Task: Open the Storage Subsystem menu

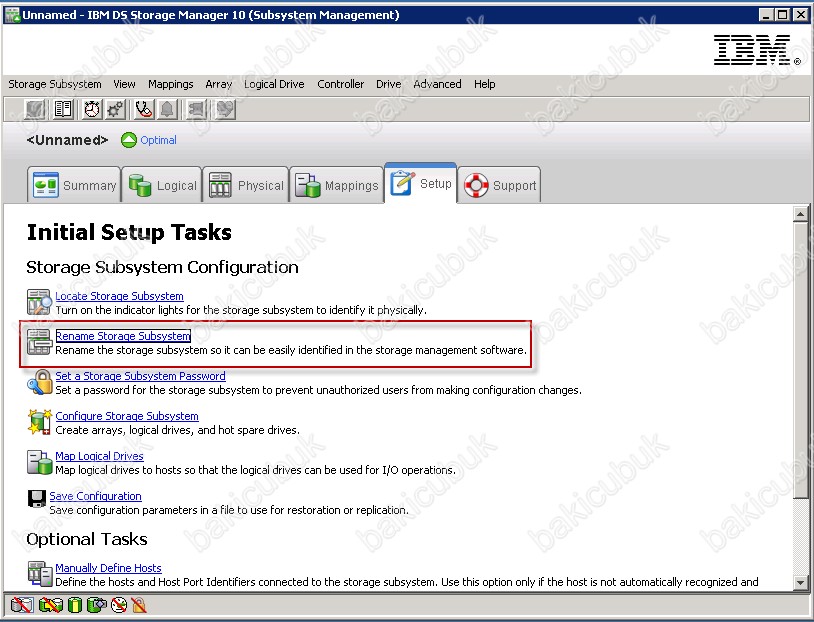Action: [55, 84]
